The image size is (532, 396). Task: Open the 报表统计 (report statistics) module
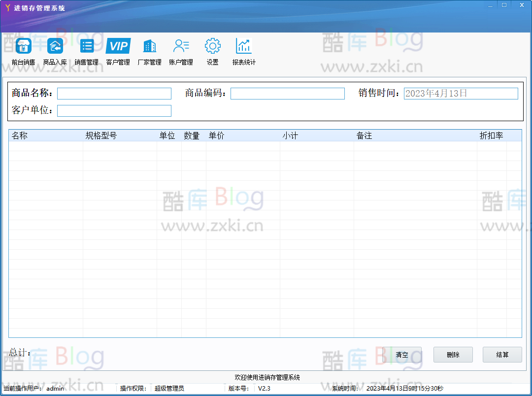coord(243,50)
